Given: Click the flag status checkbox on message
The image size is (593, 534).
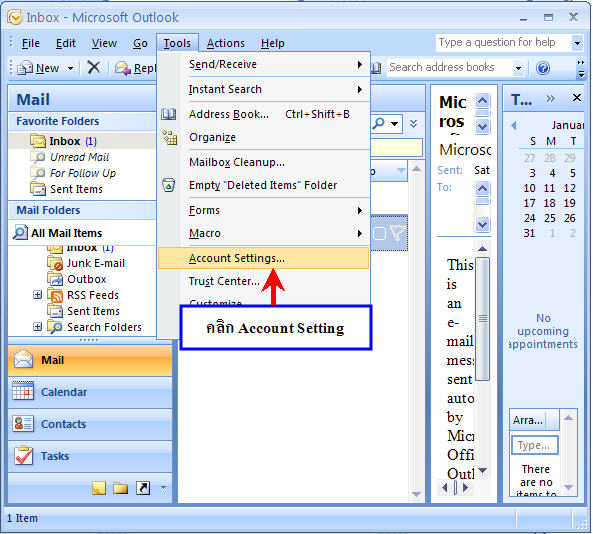Looking at the screenshot, I should (379, 233).
